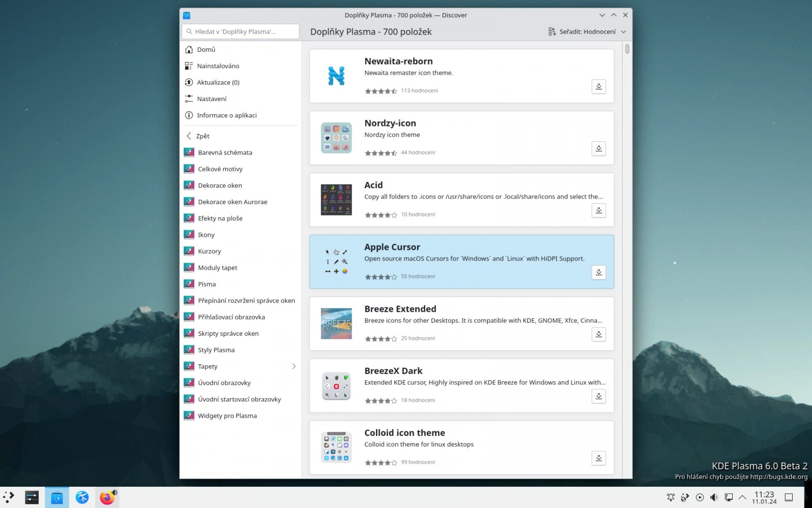Viewport: 812px width, 508px height.
Task: Go back with the Zpět button
Action: 241,136
